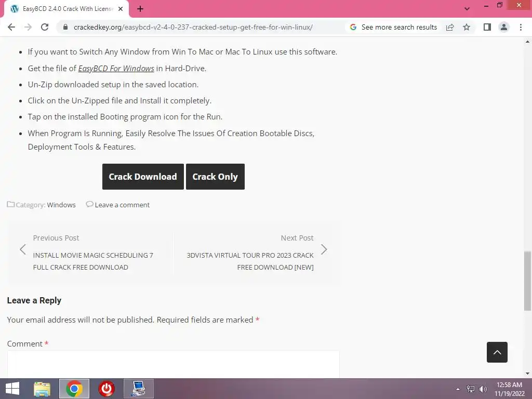The image size is (532, 399).
Task: Click Leave a comment link
Action: point(122,205)
